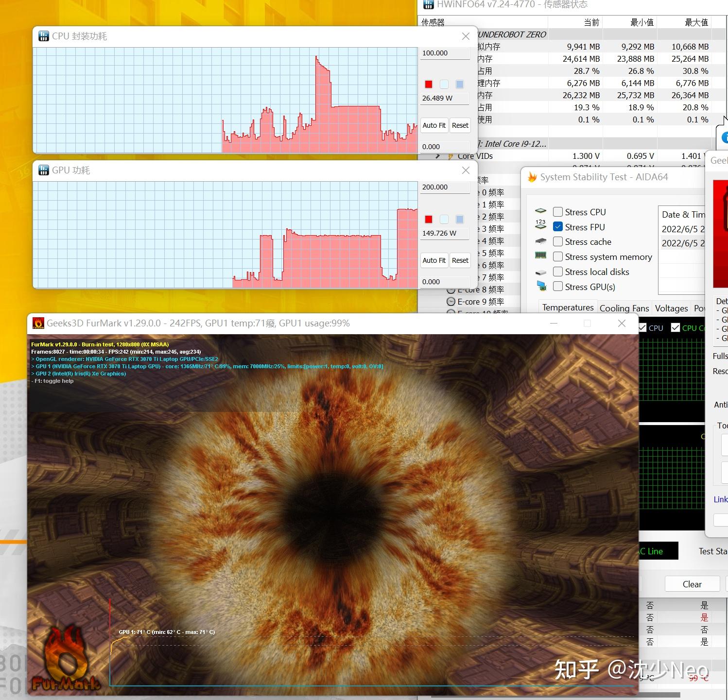The image size is (728, 700).
Task: Click the drive icon beside Stress local disks
Action: 541,272
